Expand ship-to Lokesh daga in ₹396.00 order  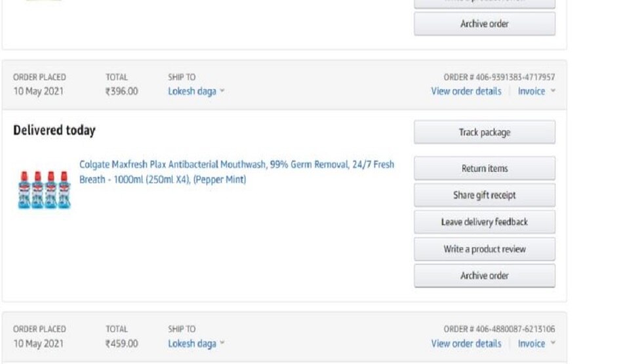[195, 91]
